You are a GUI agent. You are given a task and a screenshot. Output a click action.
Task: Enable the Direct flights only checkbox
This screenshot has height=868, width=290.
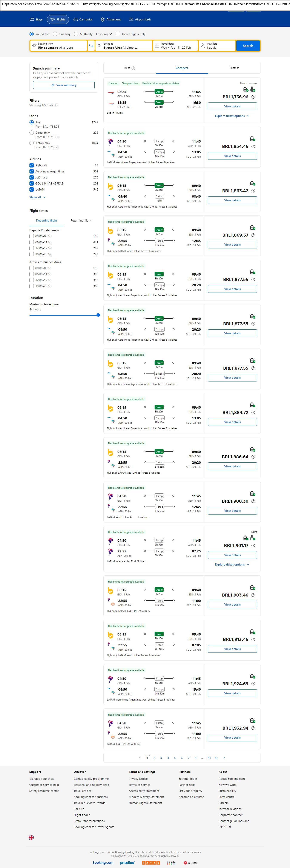[118, 34]
